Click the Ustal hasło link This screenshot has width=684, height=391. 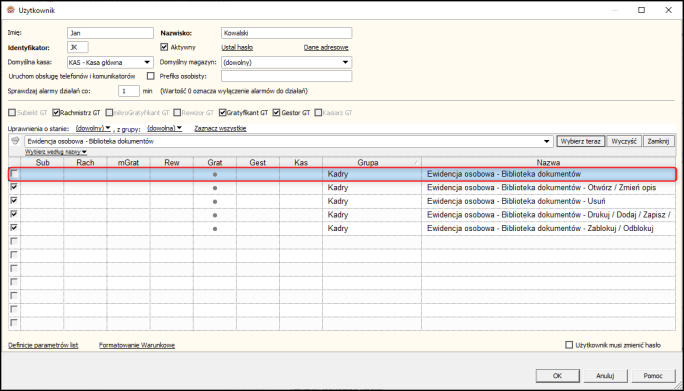point(237,47)
